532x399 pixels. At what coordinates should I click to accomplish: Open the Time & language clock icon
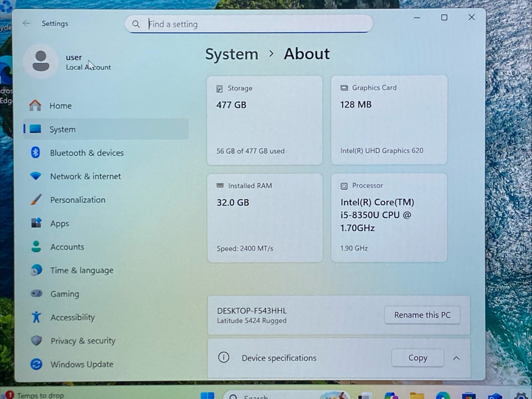pos(36,270)
